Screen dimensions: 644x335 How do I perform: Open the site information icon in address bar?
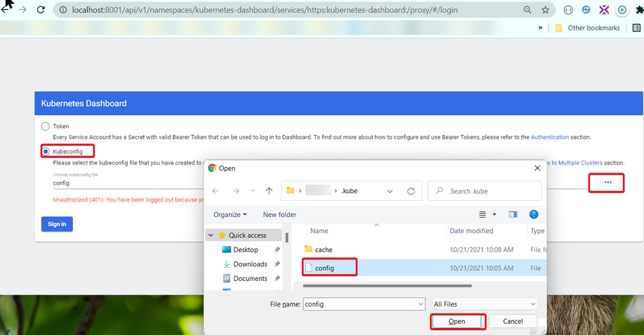pyautogui.click(x=63, y=10)
